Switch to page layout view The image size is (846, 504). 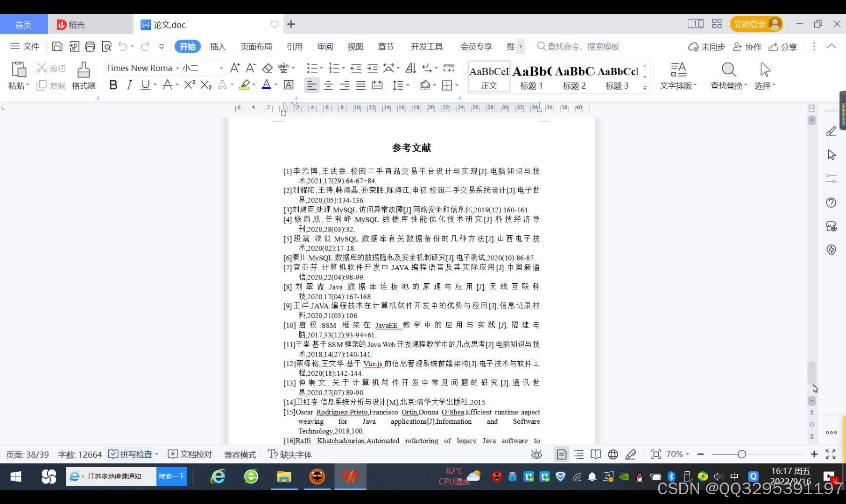(x=562, y=454)
